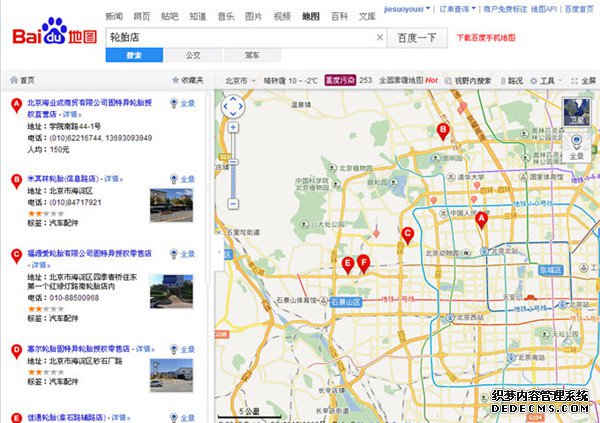Clear search text with the X icon
The height and width of the screenshot is (423, 600).
pos(380,38)
